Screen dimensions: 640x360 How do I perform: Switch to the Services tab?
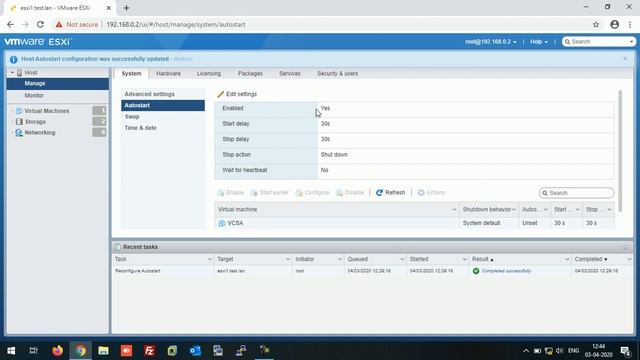(x=290, y=73)
